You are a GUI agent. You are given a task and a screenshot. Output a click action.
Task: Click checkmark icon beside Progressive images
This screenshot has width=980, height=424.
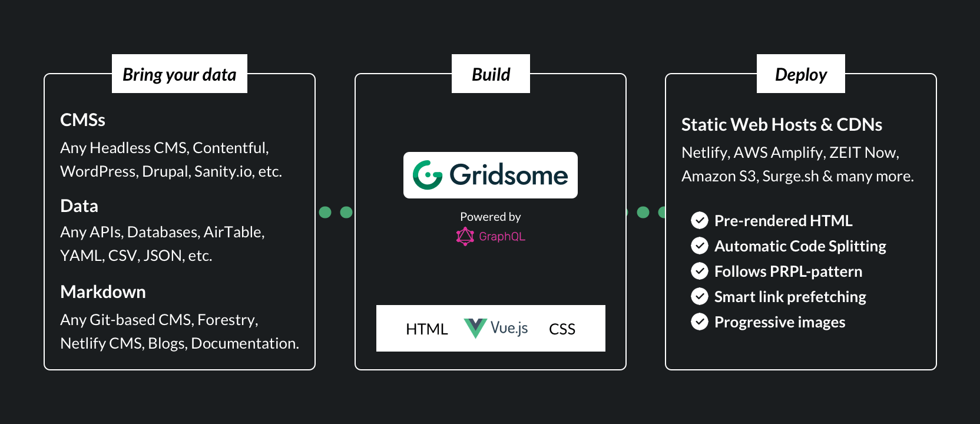pos(700,322)
